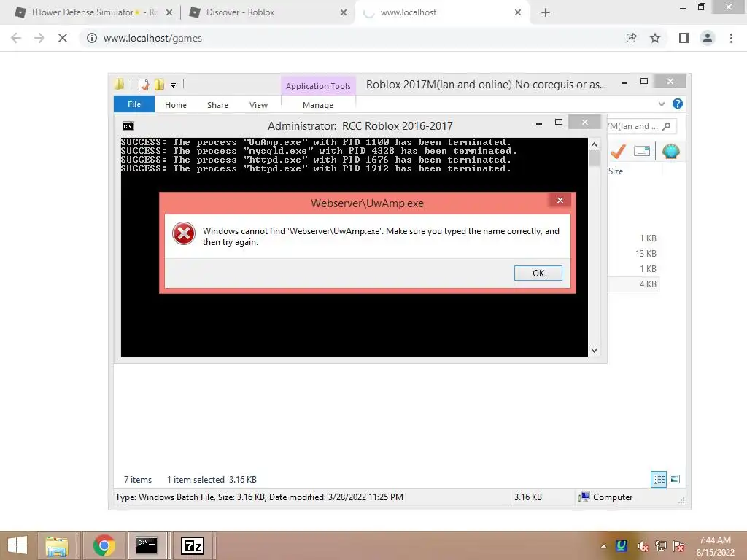Open 7-Zip from taskbar
Screen dimensions: 747x560
coord(193,545)
